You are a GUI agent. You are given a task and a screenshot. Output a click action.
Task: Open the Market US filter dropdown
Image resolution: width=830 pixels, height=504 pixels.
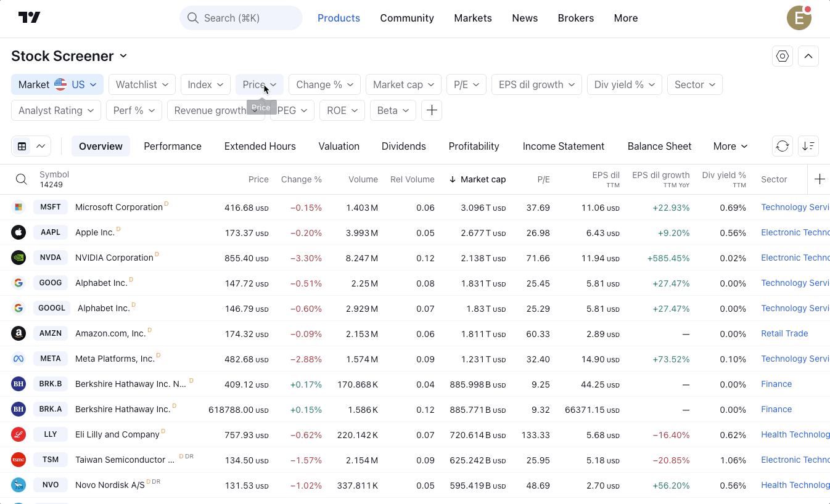(x=57, y=84)
